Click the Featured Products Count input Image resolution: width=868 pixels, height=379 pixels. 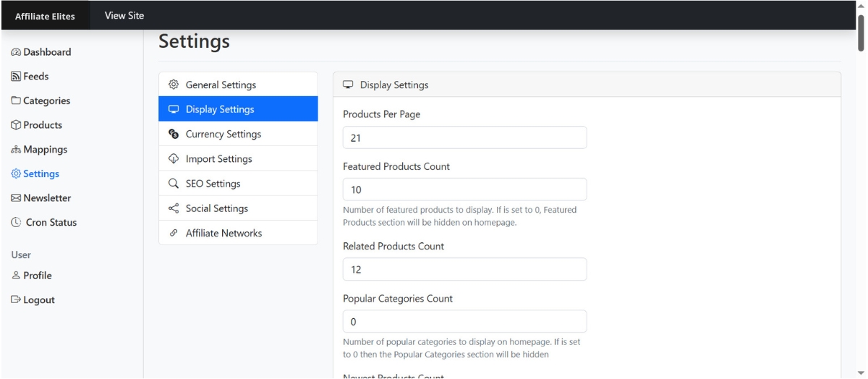coord(464,189)
